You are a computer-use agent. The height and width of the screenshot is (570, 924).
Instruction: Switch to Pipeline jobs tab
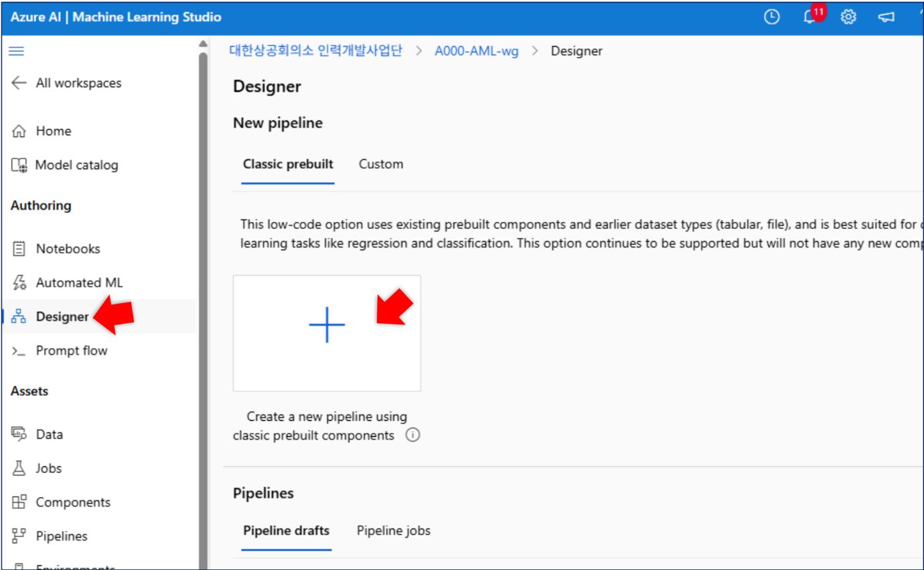(394, 531)
